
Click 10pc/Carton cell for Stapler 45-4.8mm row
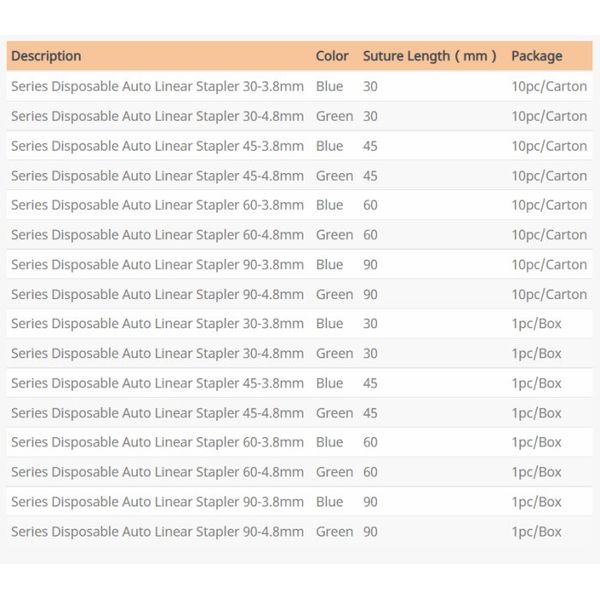pyautogui.click(x=549, y=176)
